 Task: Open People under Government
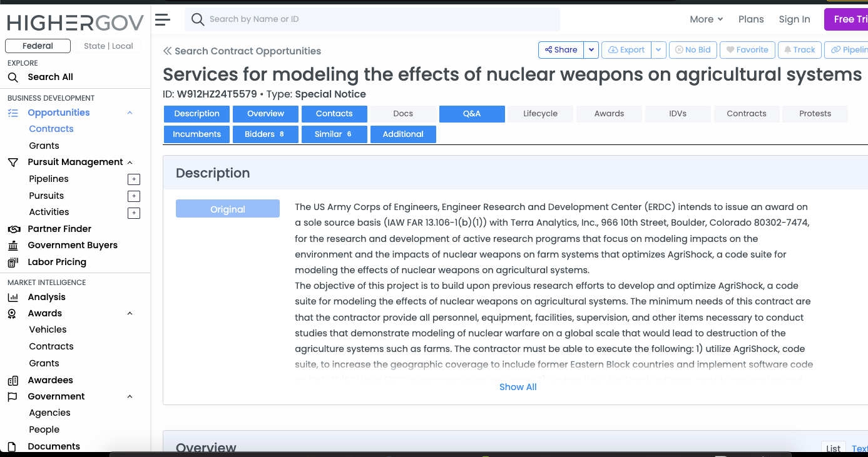click(44, 429)
